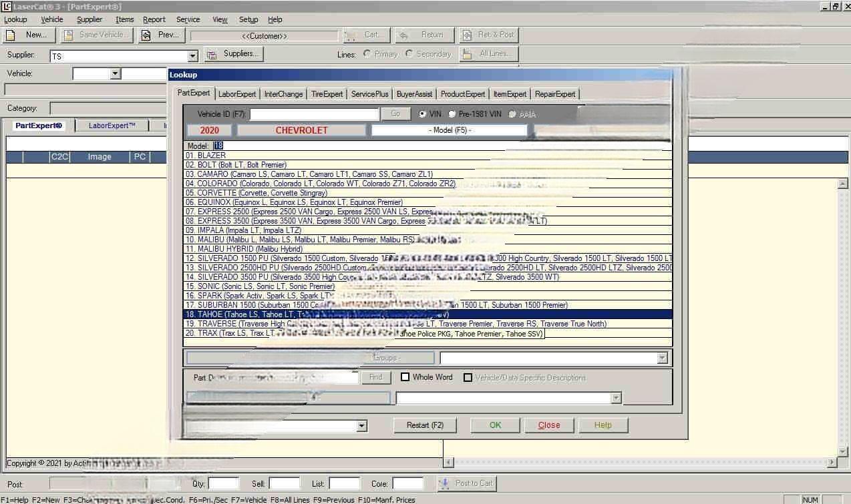Image resolution: width=851 pixels, height=504 pixels.
Task: Expand dropdown left of Restart (F2)
Action: tap(362, 425)
